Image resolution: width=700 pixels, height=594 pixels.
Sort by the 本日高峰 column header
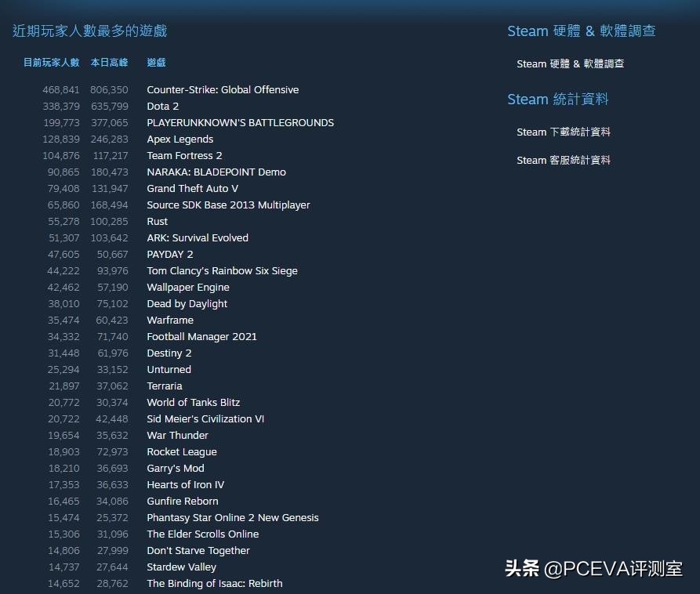click(x=109, y=62)
